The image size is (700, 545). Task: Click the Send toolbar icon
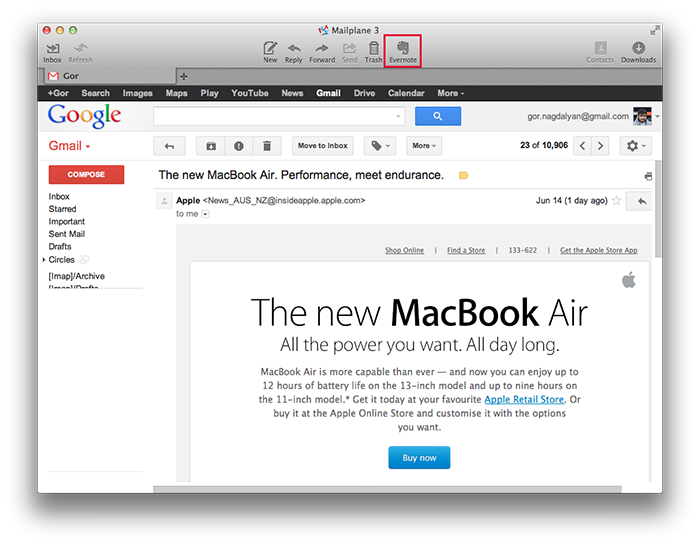pos(350,53)
